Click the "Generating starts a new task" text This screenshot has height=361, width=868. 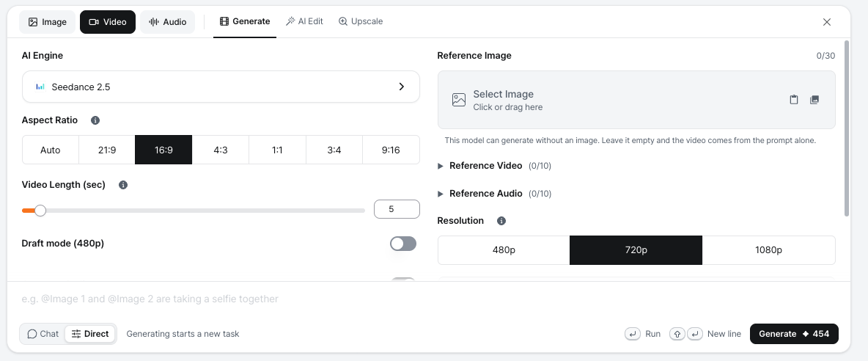[183, 334]
